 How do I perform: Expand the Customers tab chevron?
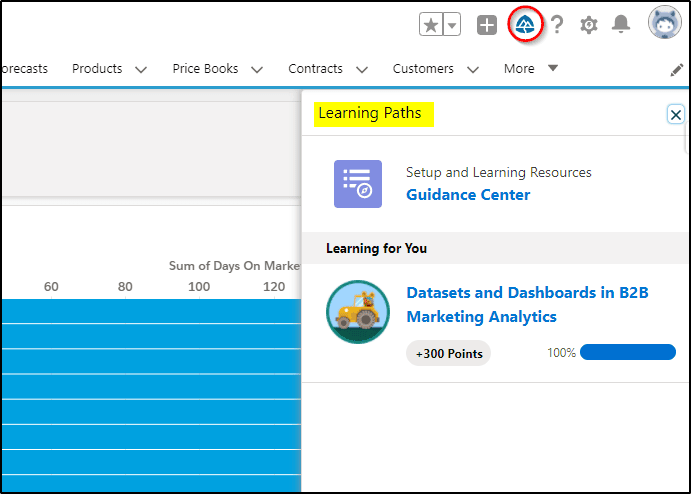coord(473,70)
